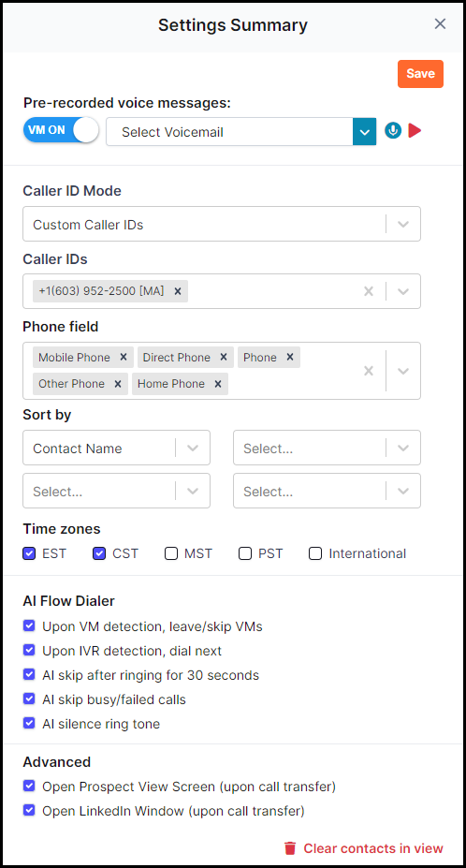466x868 pixels.
Task: Remove the Other Phone tag
Action: (118, 384)
